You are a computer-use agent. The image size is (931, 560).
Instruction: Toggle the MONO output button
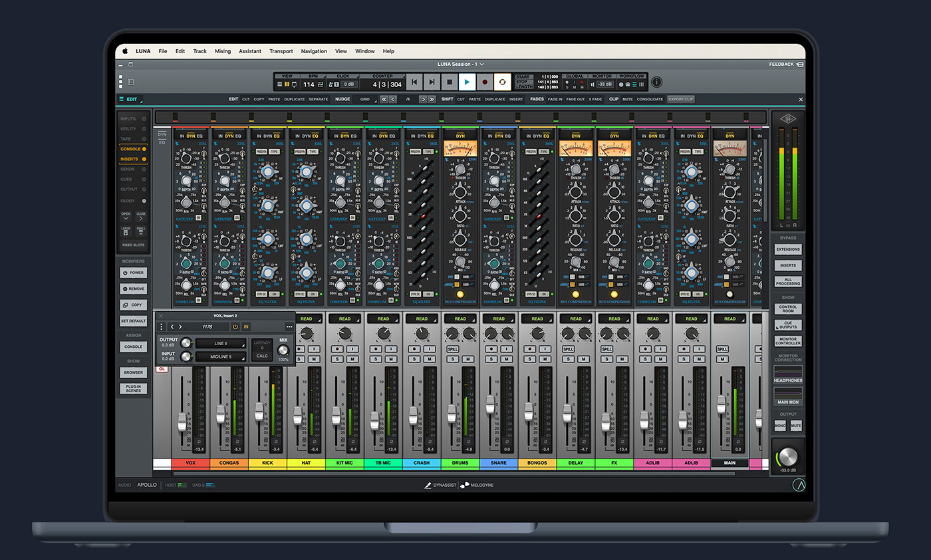780,426
